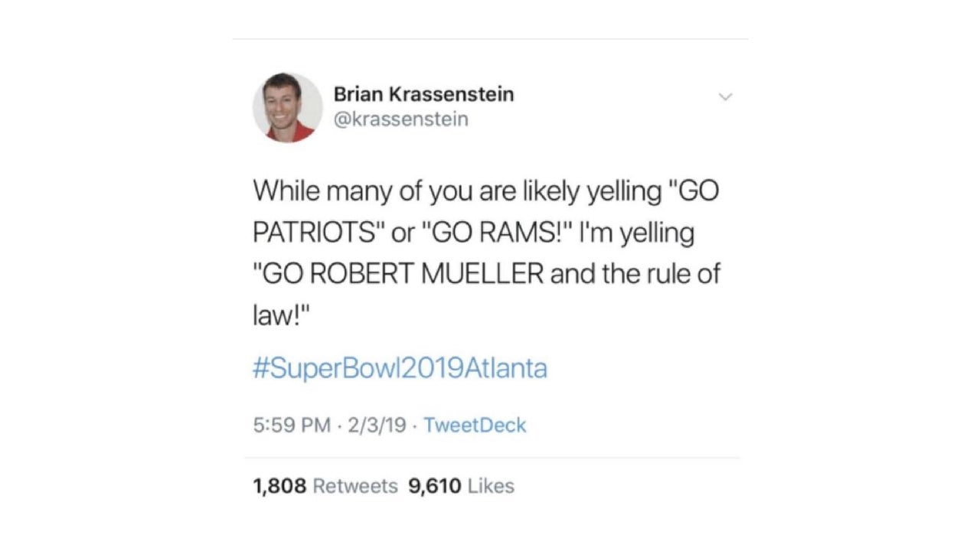Click the 9,610 like count number

tap(435, 486)
